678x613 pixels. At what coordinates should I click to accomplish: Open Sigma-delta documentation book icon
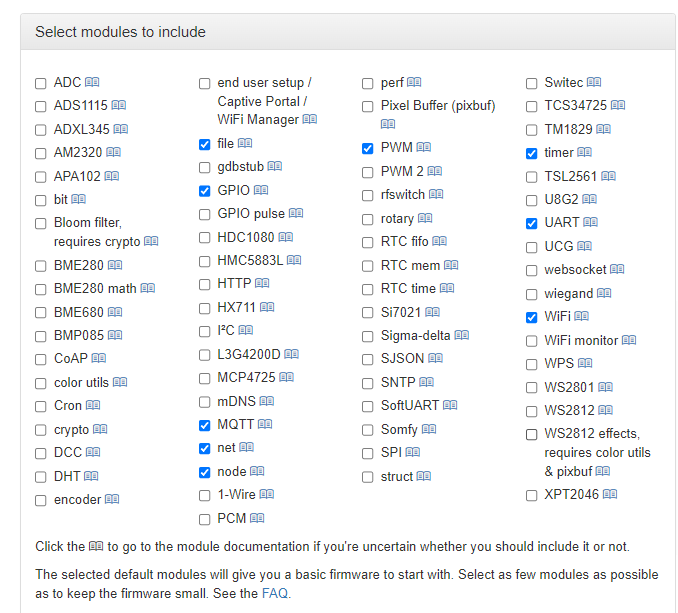coord(461,335)
